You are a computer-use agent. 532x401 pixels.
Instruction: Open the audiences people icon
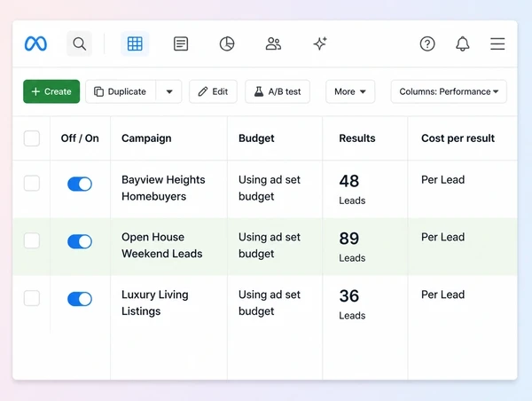click(273, 43)
